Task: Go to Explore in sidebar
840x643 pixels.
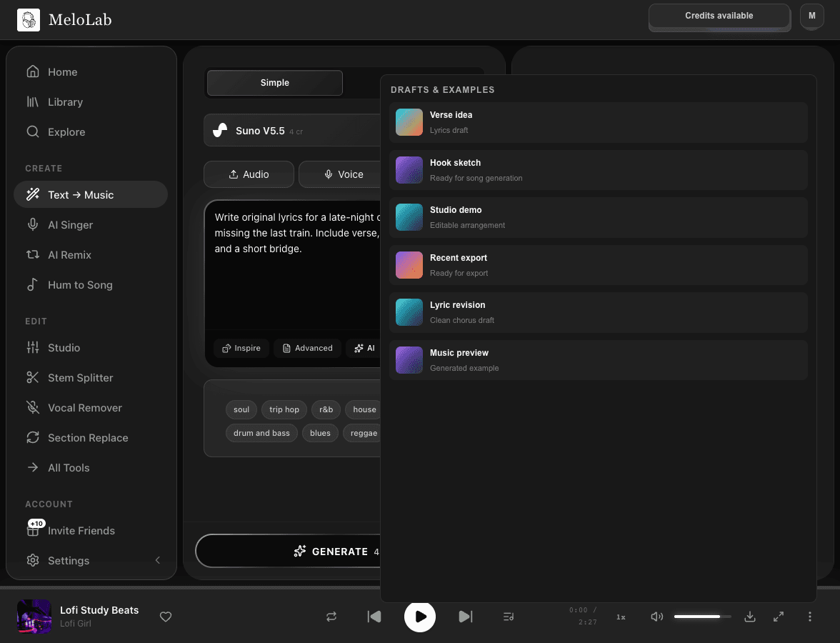Action: click(91, 131)
